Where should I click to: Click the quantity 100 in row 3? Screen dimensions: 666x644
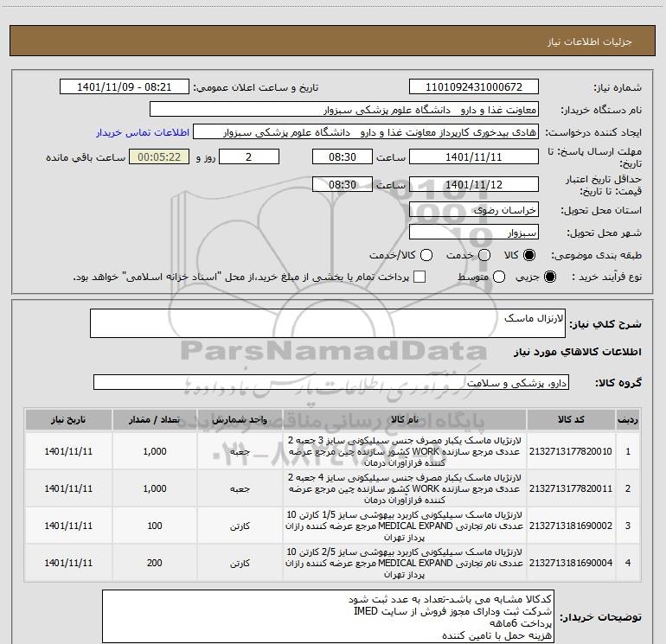(155, 526)
